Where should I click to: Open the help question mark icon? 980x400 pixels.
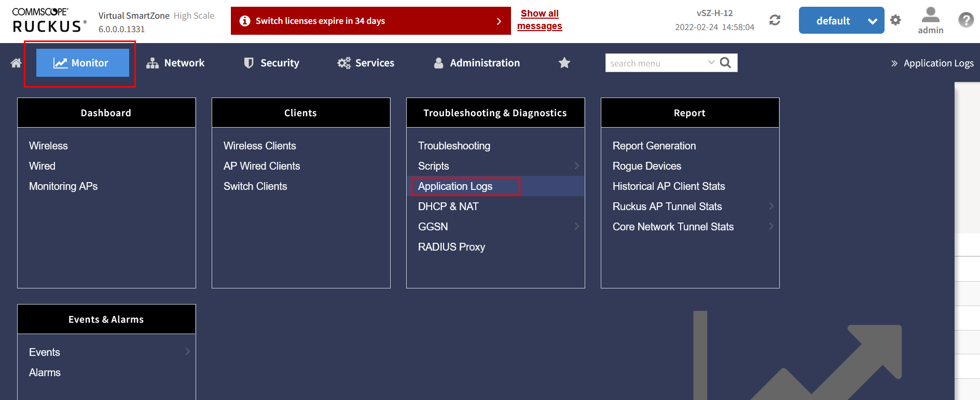tap(966, 20)
